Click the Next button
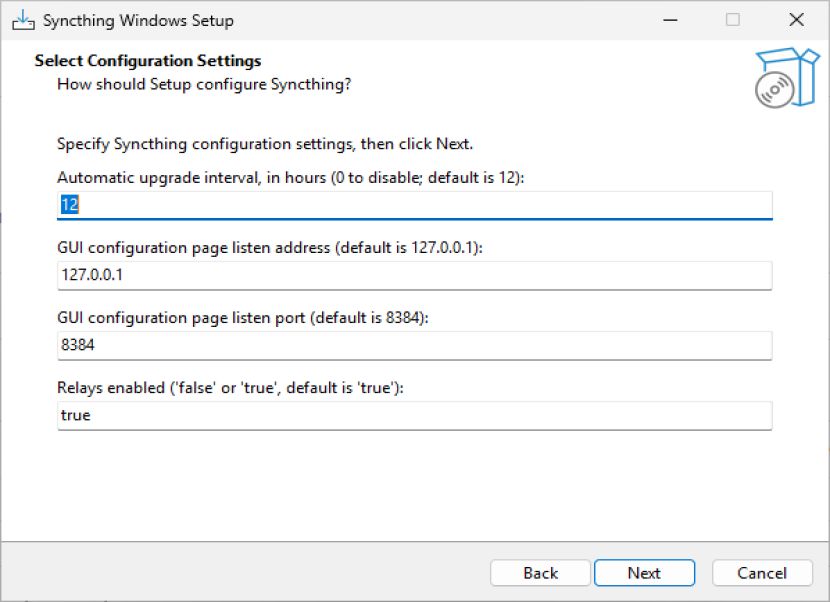This screenshot has height=602, width=830. coord(644,573)
